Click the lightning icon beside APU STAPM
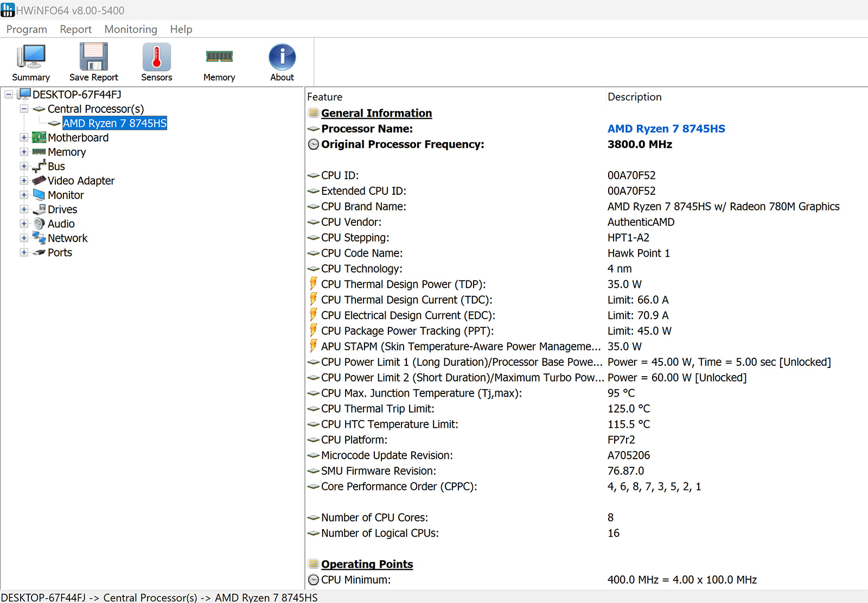The width and height of the screenshot is (868, 603). point(313,346)
